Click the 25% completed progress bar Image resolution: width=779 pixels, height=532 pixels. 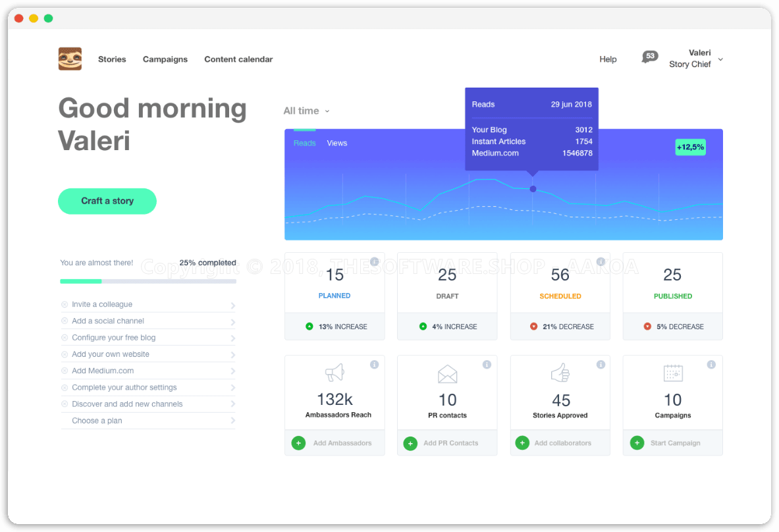pyautogui.click(x=148, y=281)
